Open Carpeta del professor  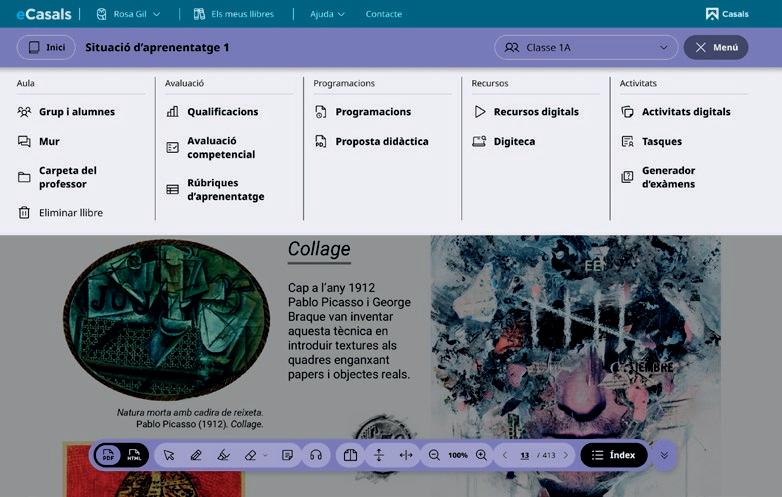(57, 177)
